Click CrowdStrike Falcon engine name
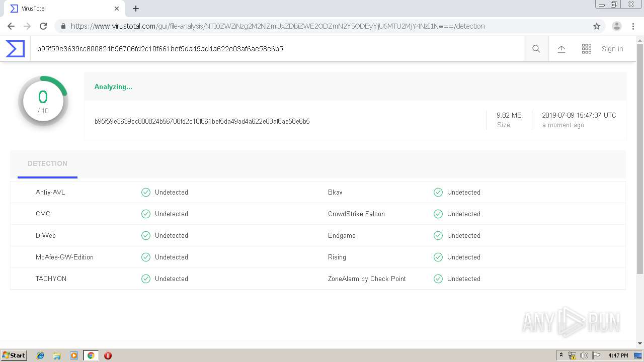Screen dimensions: 644x362 click(x=356, y=214)
